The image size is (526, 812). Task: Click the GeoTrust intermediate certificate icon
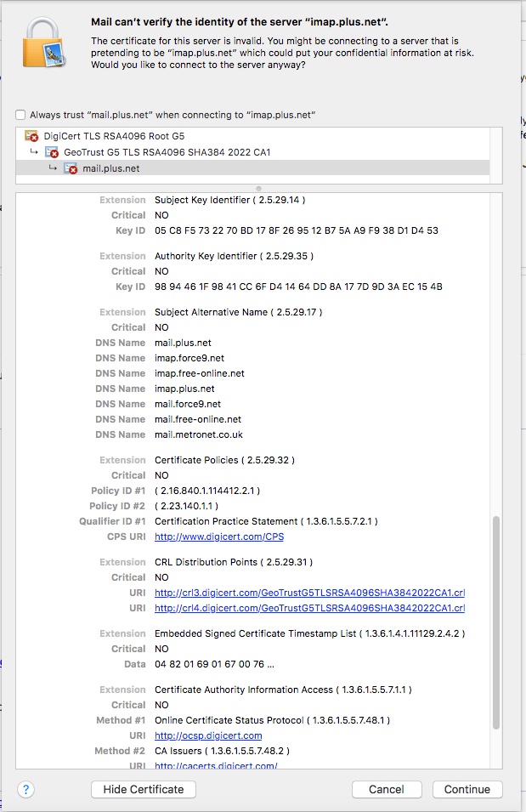(x=52, y=152)
